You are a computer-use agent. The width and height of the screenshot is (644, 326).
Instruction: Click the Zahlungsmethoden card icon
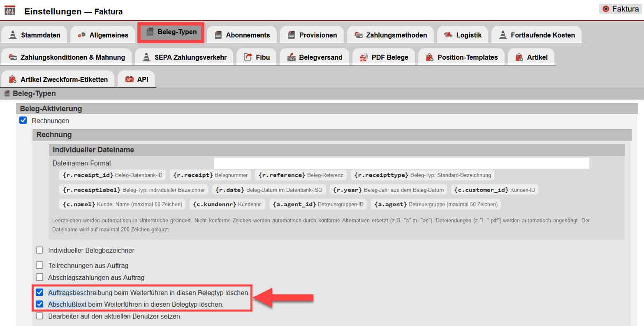[358, 35]
